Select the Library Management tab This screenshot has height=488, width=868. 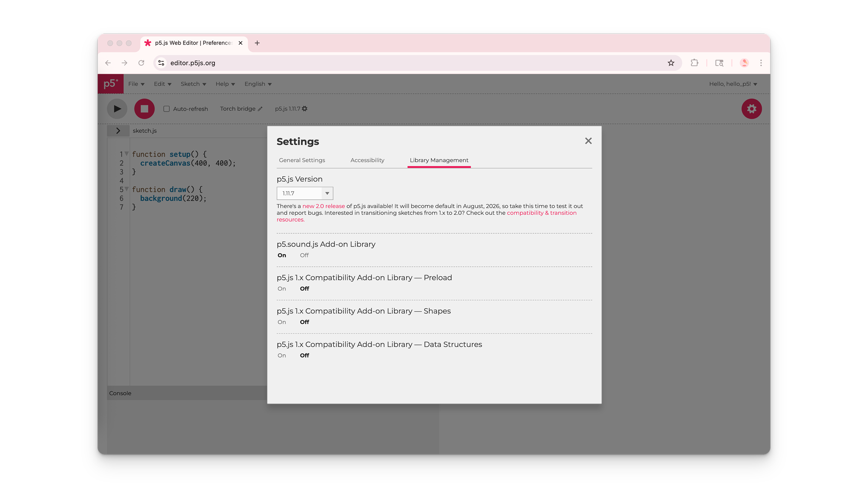pos(439,160)
